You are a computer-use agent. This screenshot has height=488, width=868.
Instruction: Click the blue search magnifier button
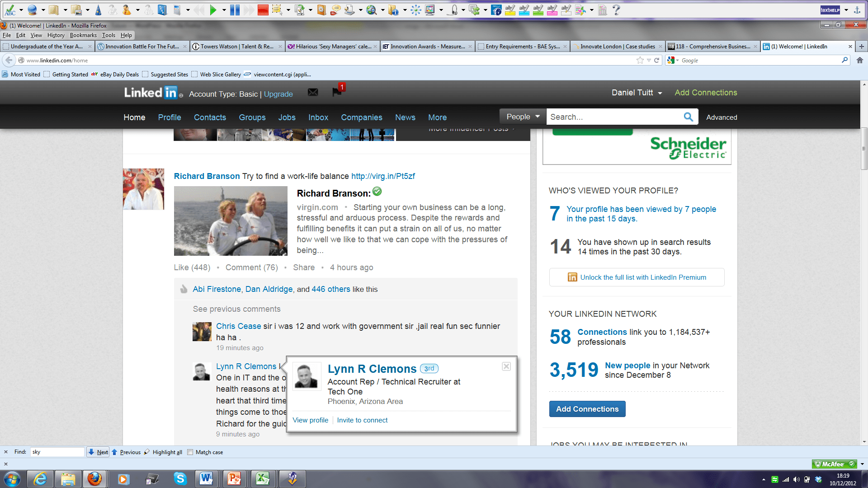(x=688, y=117)
